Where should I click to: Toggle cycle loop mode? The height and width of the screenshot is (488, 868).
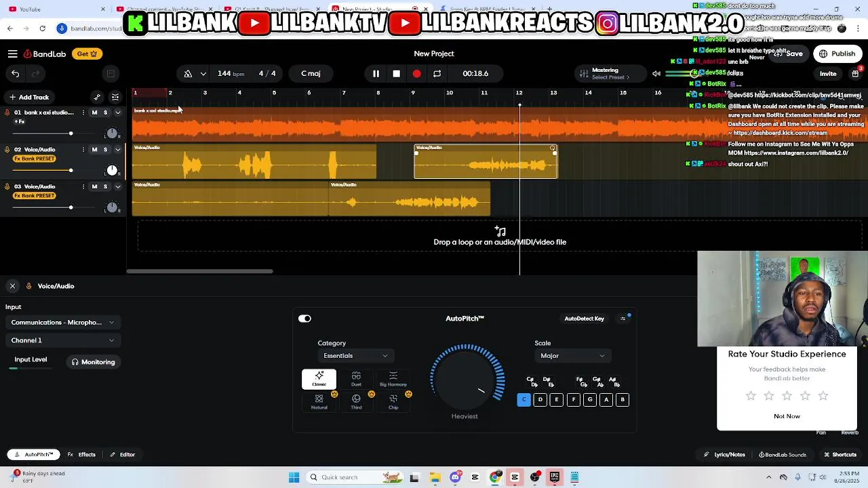(x=437, y=73)
